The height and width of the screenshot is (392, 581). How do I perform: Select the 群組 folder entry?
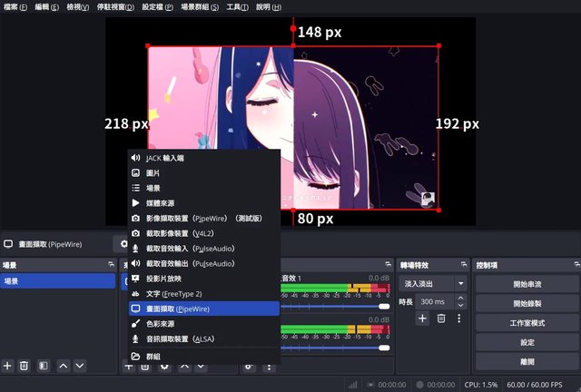[x=154, y=357]
